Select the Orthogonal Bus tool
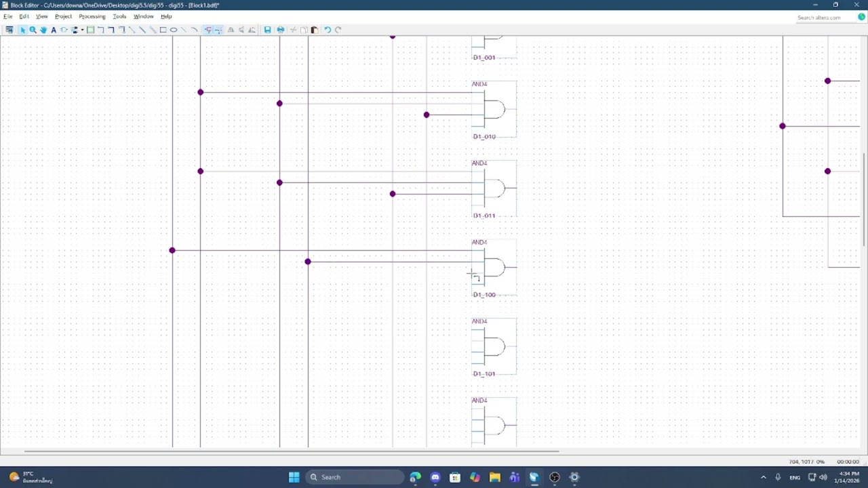Image resolution: width=868 pixels, height=488 pixels. pyautogui.click(x=111, y=30)
